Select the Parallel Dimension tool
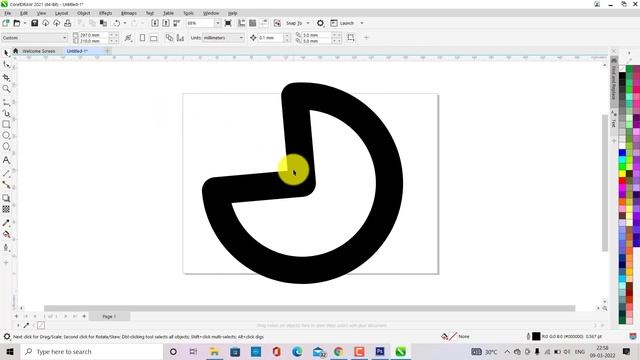640x360 pixels. [6, 173]
